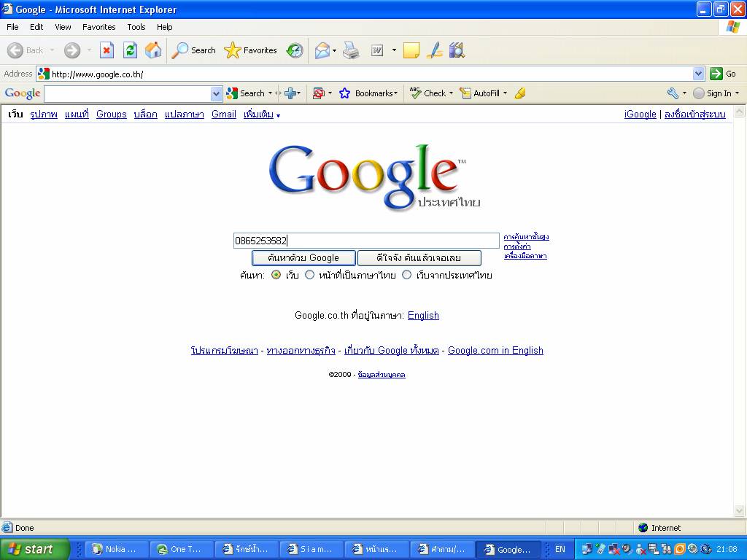Stop page loading with red X icon
Image resolution: width=747 pixels, height=560 pixels.
click(107, 50)
